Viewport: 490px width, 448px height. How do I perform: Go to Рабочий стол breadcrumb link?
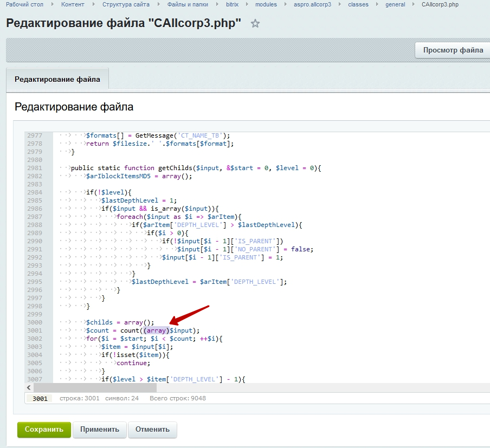[25, 4]
